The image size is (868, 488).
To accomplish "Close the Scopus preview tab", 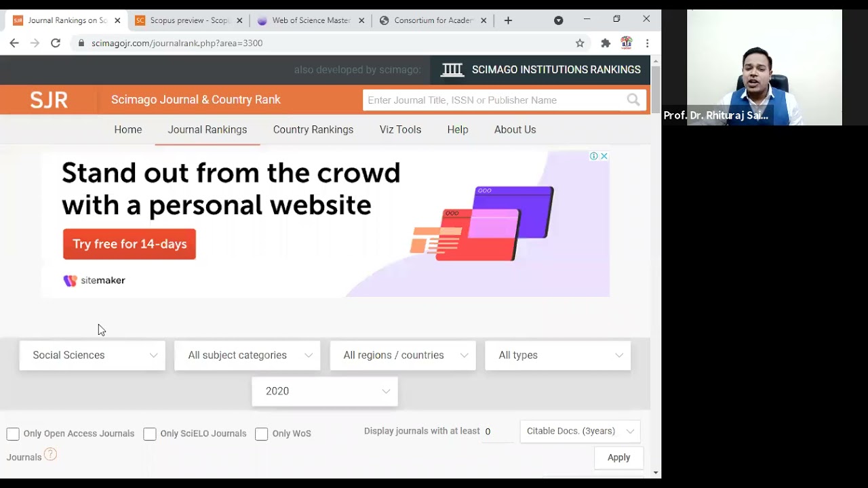I will 239,20.
